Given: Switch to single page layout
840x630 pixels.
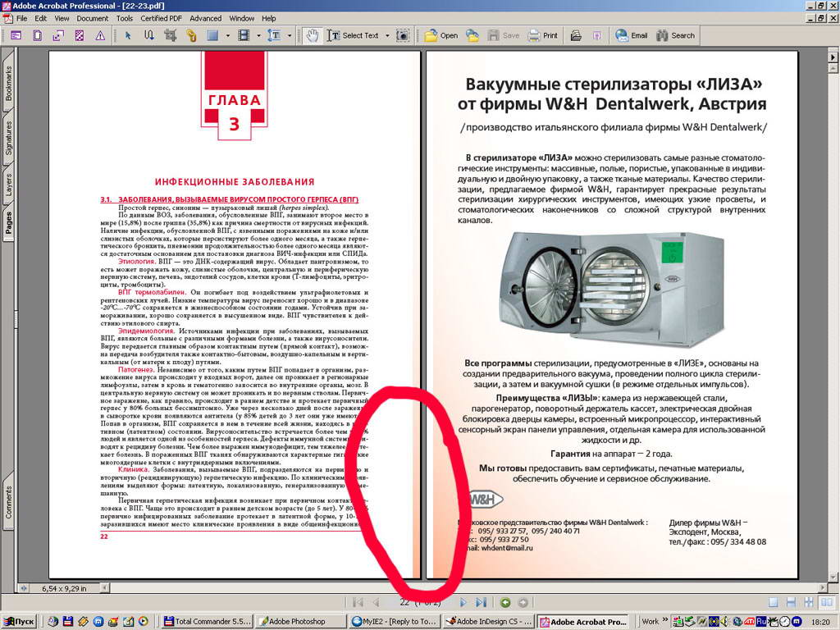Looking at the screenshot, I should [773, 603].
